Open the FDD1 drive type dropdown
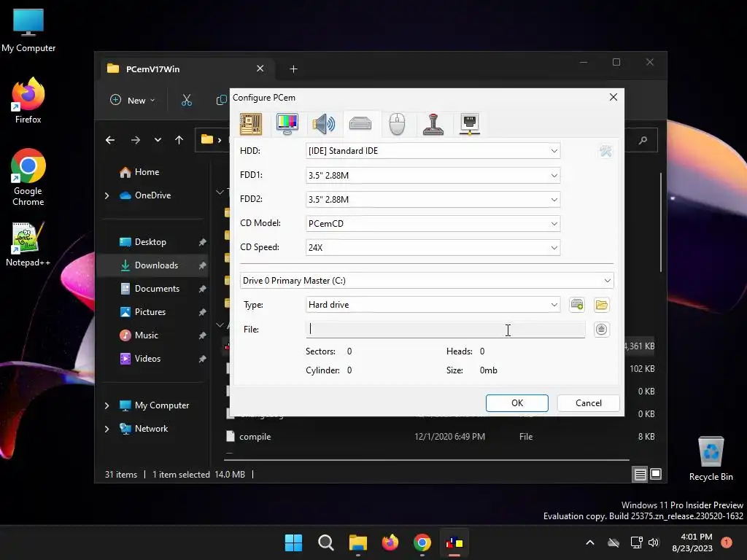The height and width of the screenshot is (560, 747). (433, 175)
